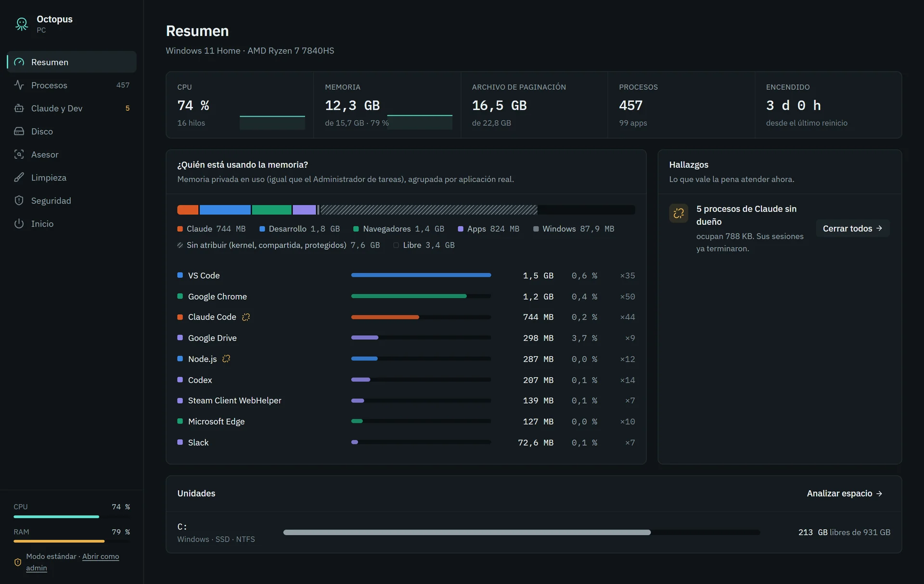The width and height of the screenshot is (924, 584).
Task: Click the sidebar CPU usage bar
Action: coord(72,517)
